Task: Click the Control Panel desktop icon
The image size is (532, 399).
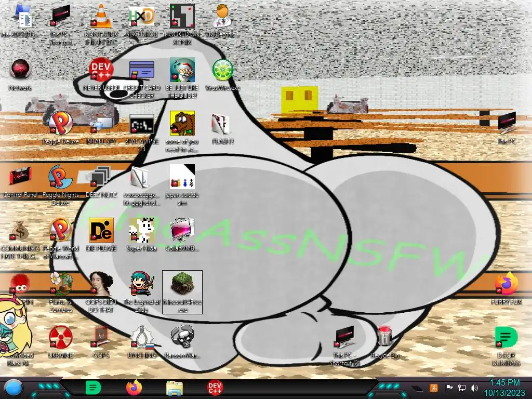Action: tap(20, 182)
